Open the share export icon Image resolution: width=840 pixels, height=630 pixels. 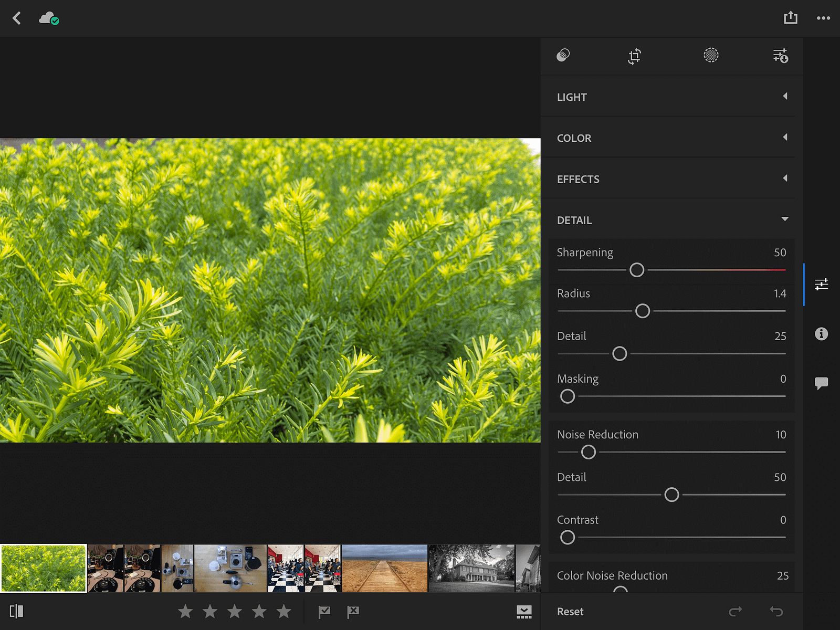click(x=791, y=18)
